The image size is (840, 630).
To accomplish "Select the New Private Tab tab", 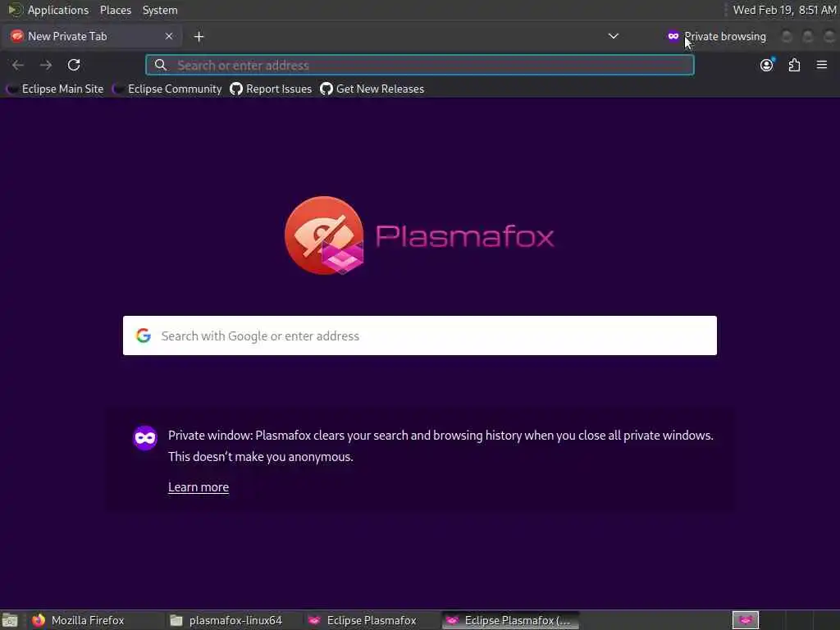I will tap(92, 36).
